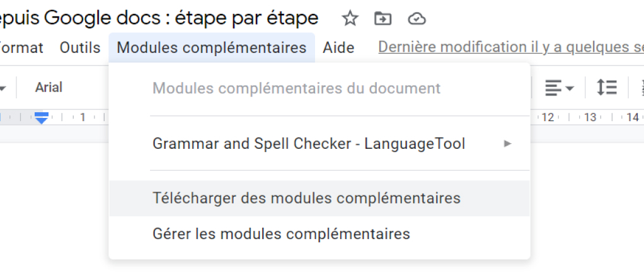Edit the document title text

pyautogui.click(x=159, y=18)
